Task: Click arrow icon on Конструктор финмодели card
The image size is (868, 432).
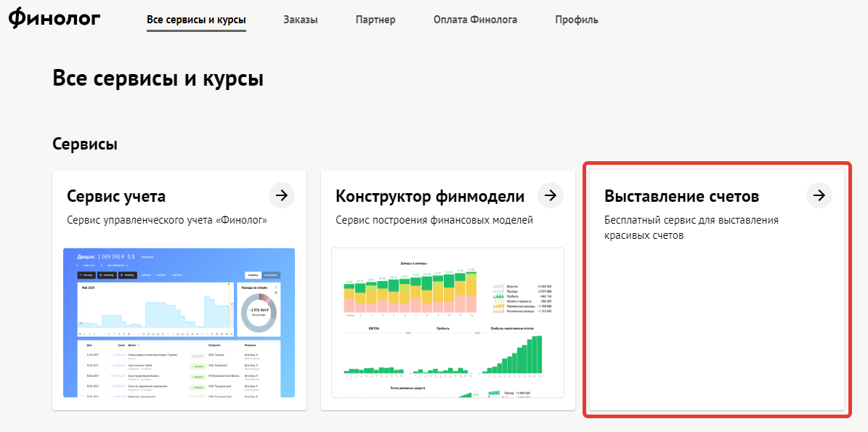Action: [551, 195]
